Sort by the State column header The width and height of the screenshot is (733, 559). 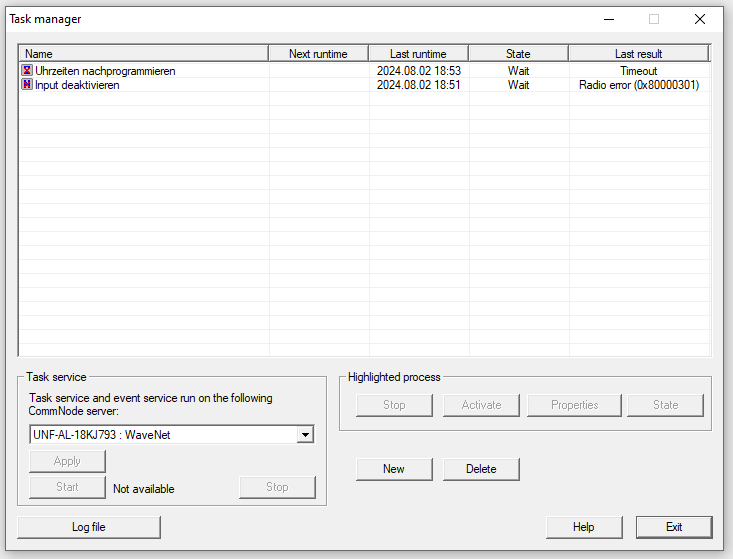click(x=518, y=54)
